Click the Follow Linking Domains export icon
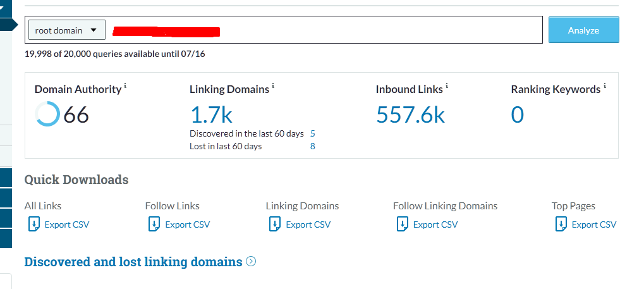 (x=401, y=224)
